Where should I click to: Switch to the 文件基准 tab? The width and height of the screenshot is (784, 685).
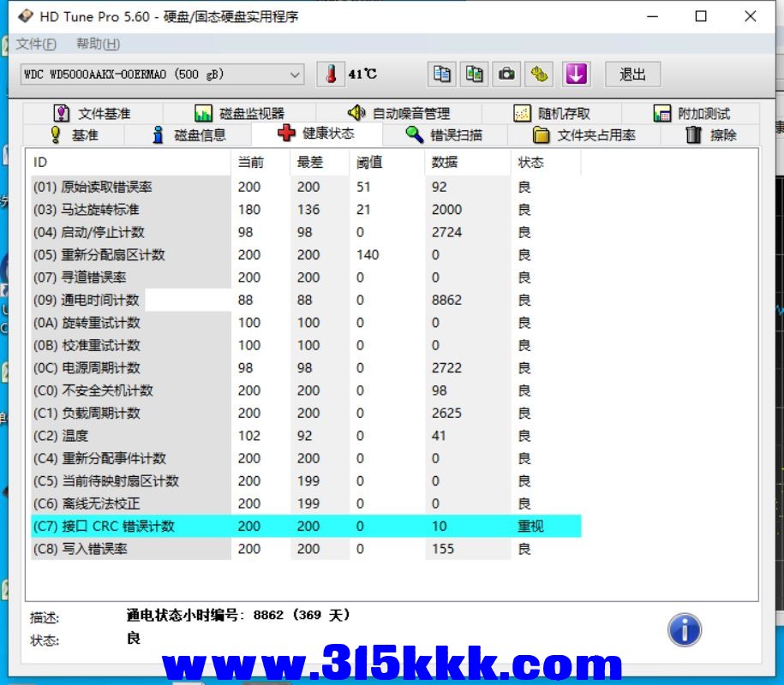(92, 113)
